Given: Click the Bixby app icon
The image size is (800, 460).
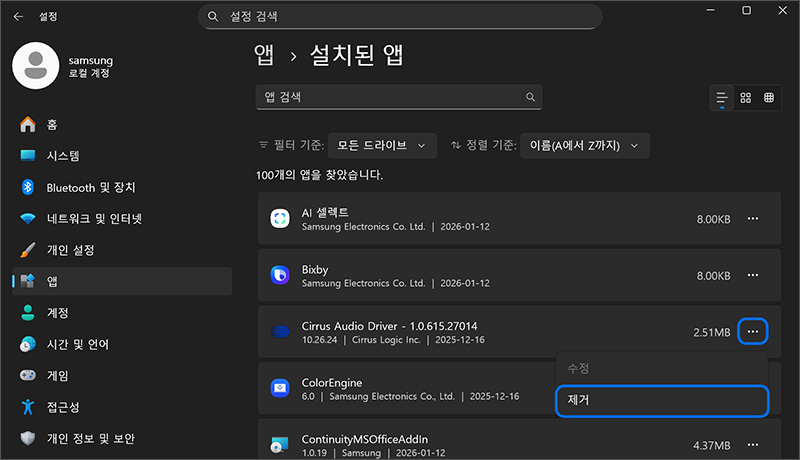Looking at the screenshot, I should [280, 275].
